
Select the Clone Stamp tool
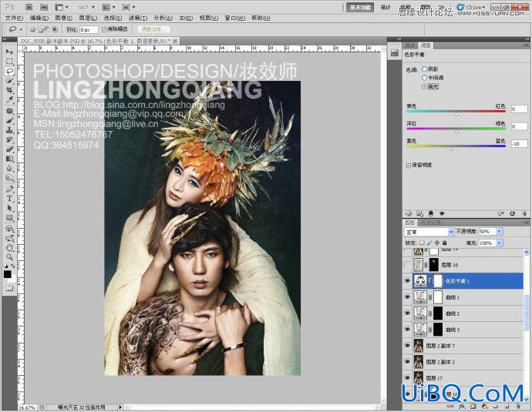tap(9, 130)
